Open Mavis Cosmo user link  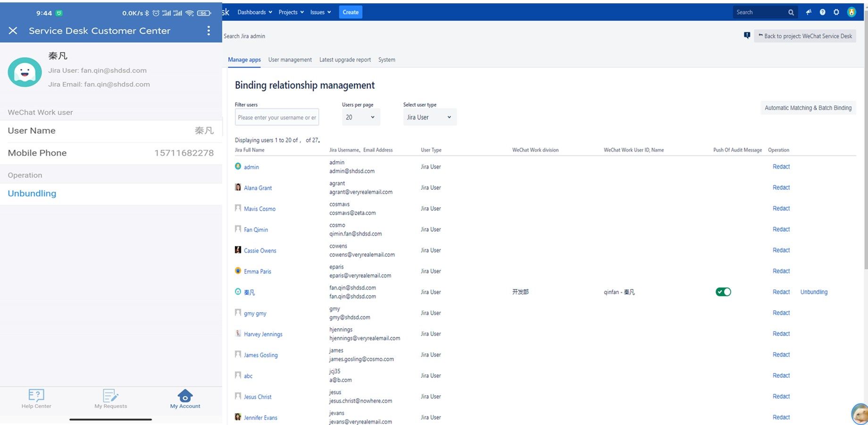pos(259,209)
